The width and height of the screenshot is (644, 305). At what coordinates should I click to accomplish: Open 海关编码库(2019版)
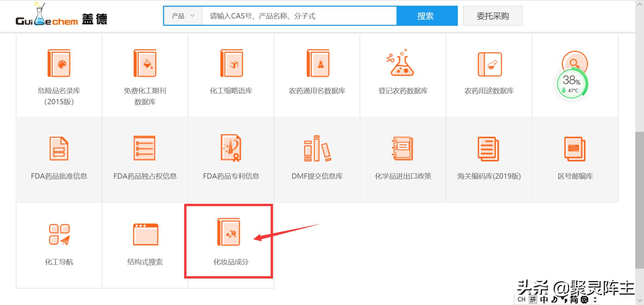click(x=488, y=158)
